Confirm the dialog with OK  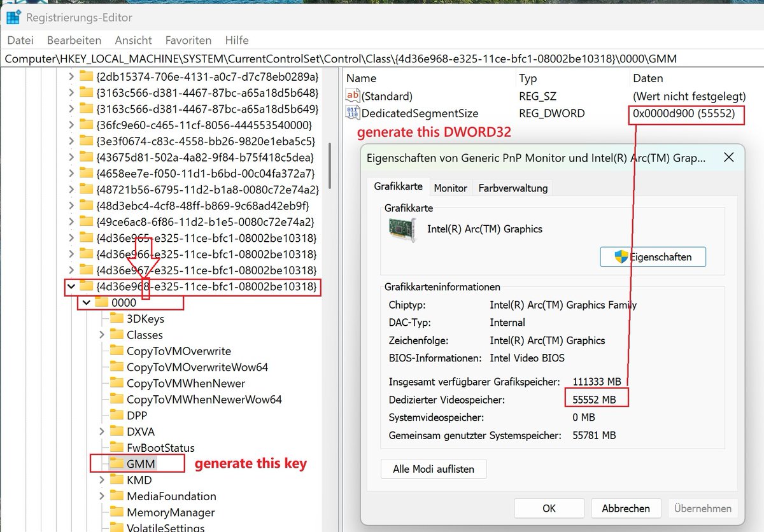pos(549,508)
